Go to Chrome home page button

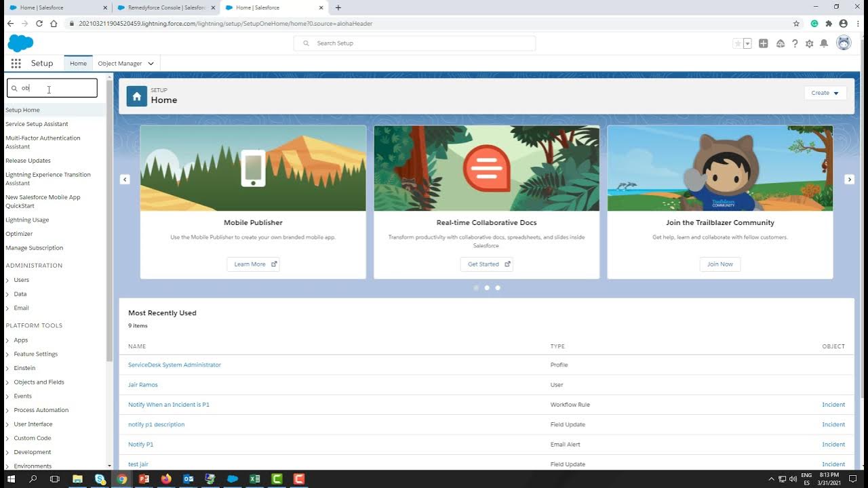(x=54, y=23)
